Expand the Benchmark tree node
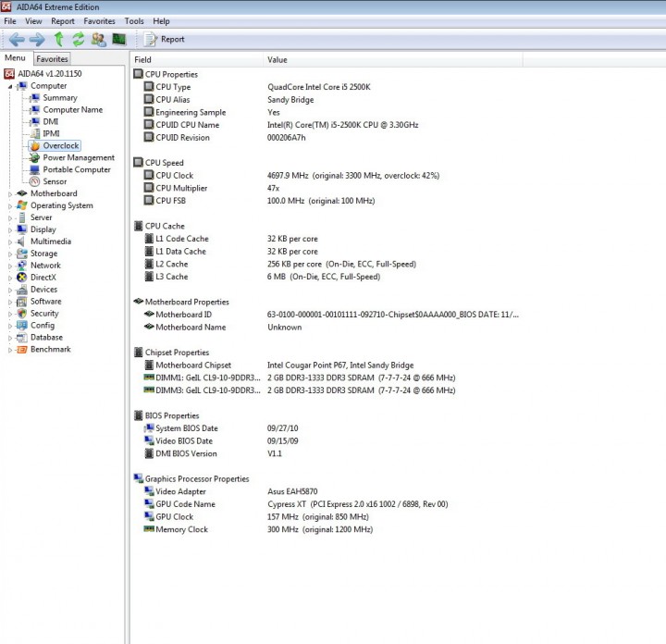 pyautogui.click(x=10, y=350)
